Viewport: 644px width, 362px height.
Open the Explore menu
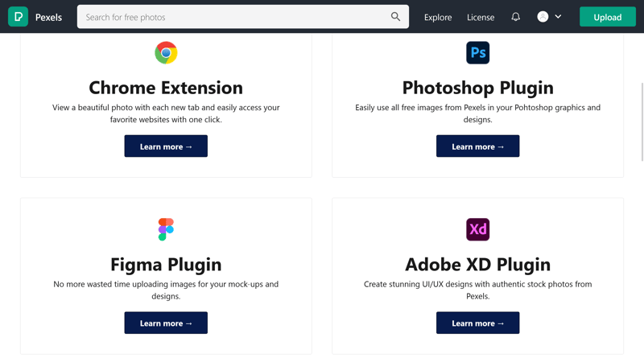(x=438, y=17)
